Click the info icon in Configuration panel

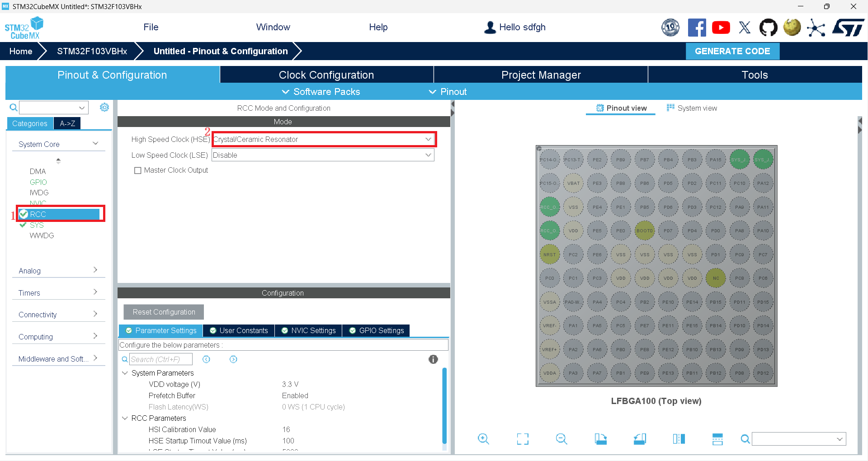click(x=433, y=359)
